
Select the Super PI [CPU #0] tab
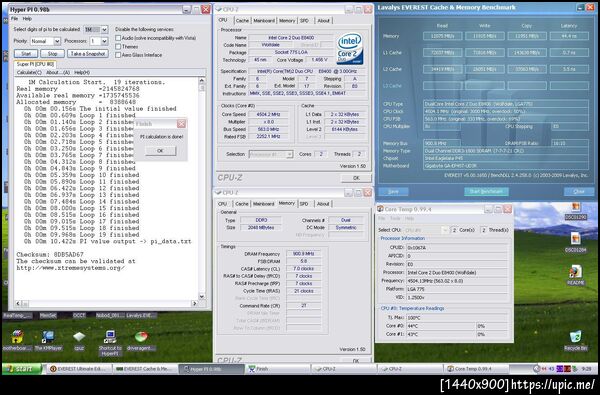[35, 64]
